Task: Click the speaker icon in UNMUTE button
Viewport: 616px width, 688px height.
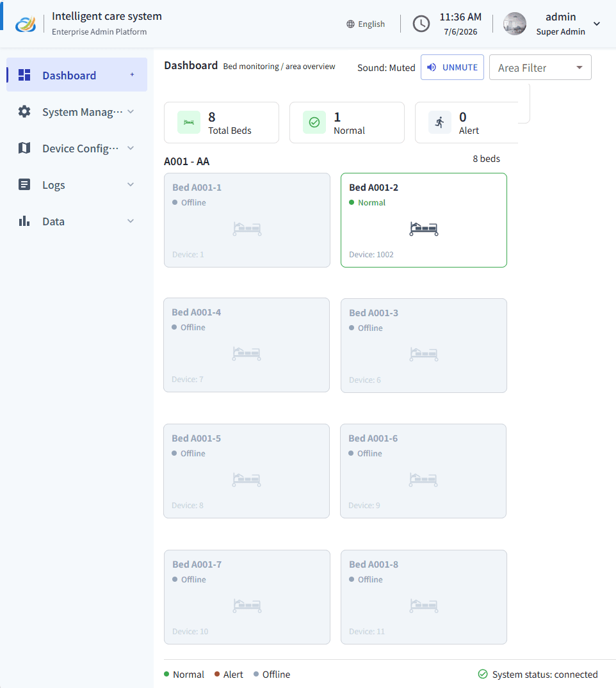Action: (x=432, y=67)
